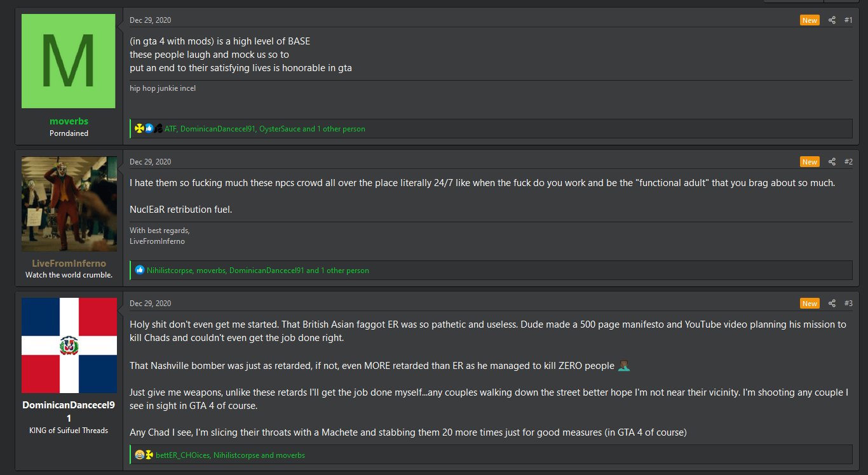Viewport: 868px width, 475px height.
Task: Click the green M avatar
Action: point(69,61)
